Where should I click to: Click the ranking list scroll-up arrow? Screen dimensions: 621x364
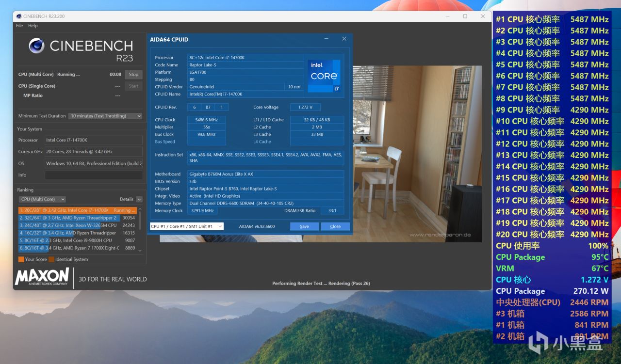pyautogui.click(x=140, y=209)
